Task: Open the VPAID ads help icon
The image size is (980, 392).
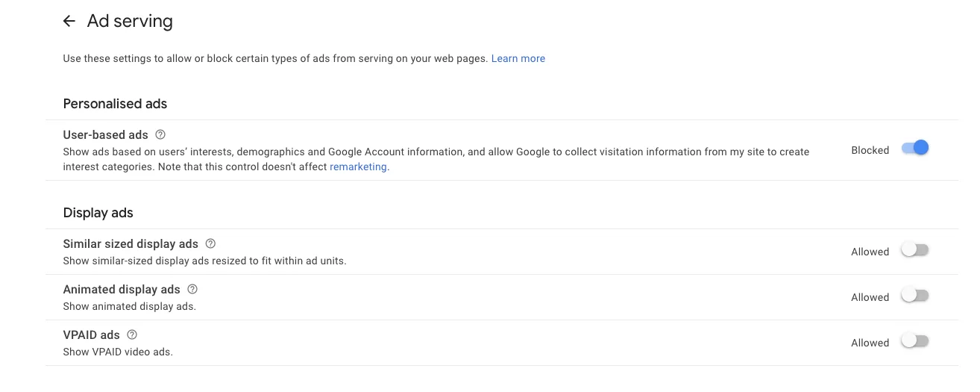Action: pyautogui.click(x=132, y=335)
